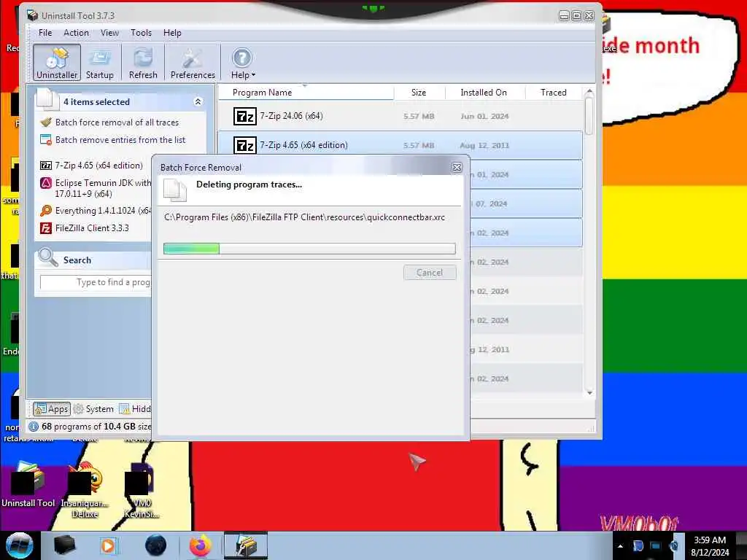Close the Batch Force Removal dialog

[457, 167]
